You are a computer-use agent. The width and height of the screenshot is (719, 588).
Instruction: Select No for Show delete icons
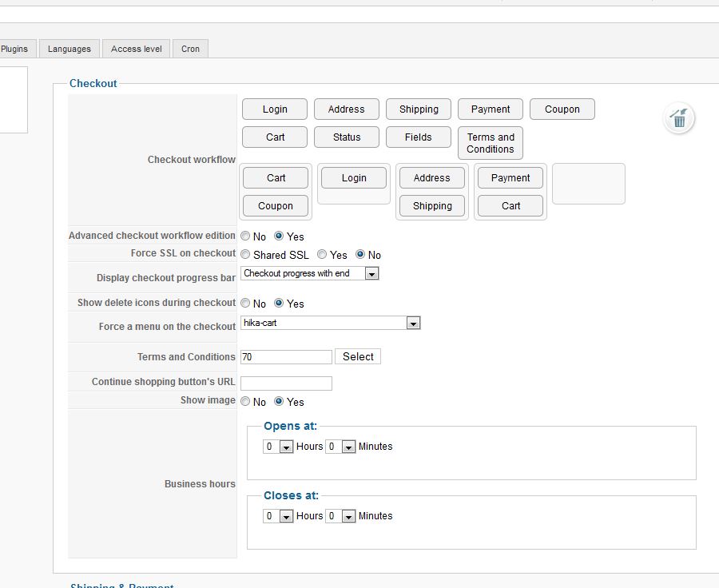pyautogui.click(x=245, y=304)
